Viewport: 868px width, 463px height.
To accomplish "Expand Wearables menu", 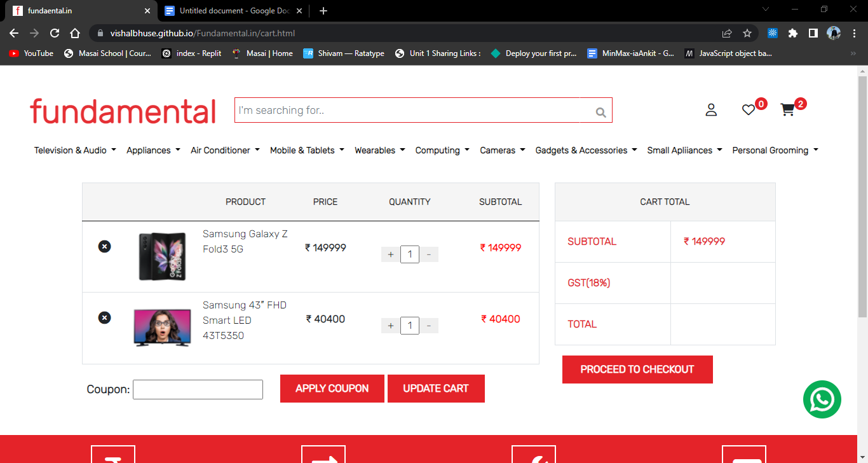I will [x=379, y=150].
